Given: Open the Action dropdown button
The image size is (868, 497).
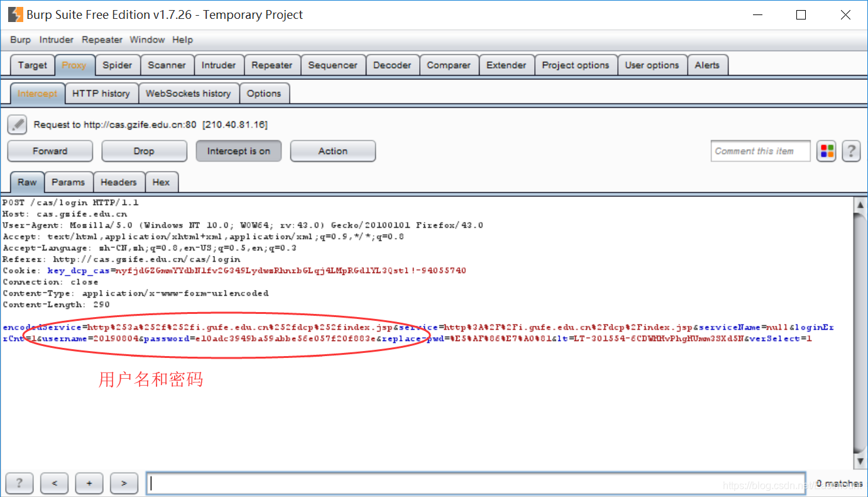Looking at the screenshot, I should pos(333,151).
